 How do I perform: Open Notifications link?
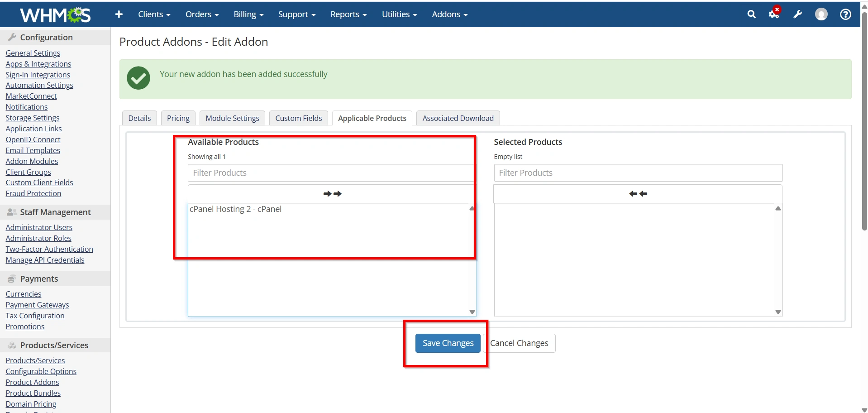click(27, 107)
